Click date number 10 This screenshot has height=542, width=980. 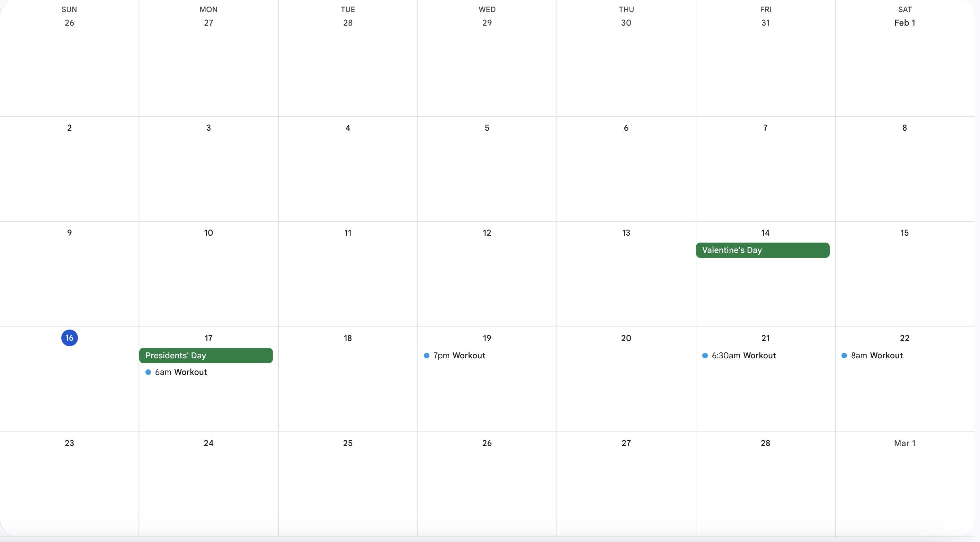tap(208, 233)
